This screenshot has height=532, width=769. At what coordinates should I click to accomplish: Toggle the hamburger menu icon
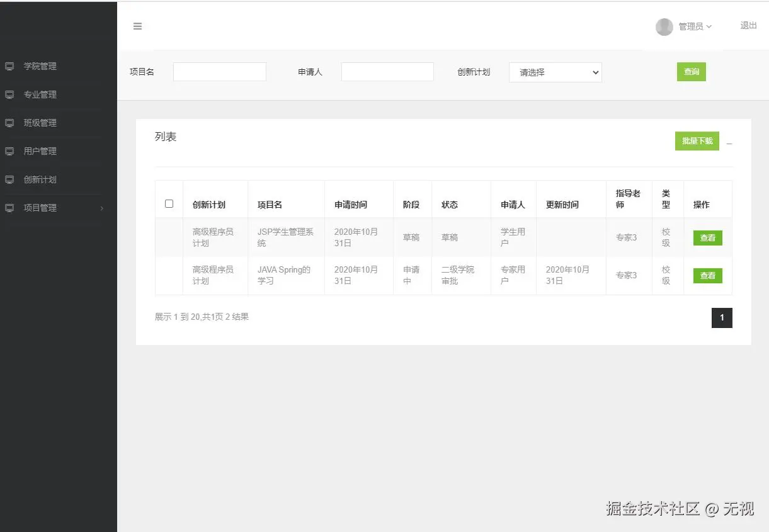click(x=137, y=26)
